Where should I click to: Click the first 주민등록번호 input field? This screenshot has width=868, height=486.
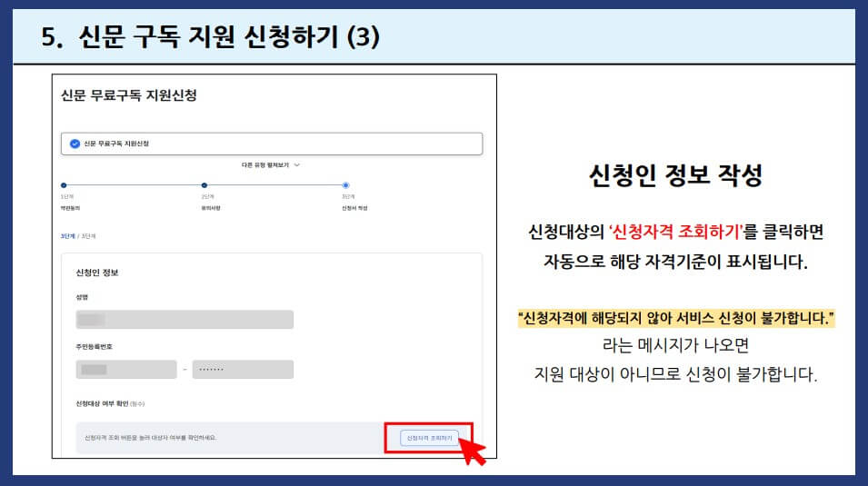(x=126, y=369)
